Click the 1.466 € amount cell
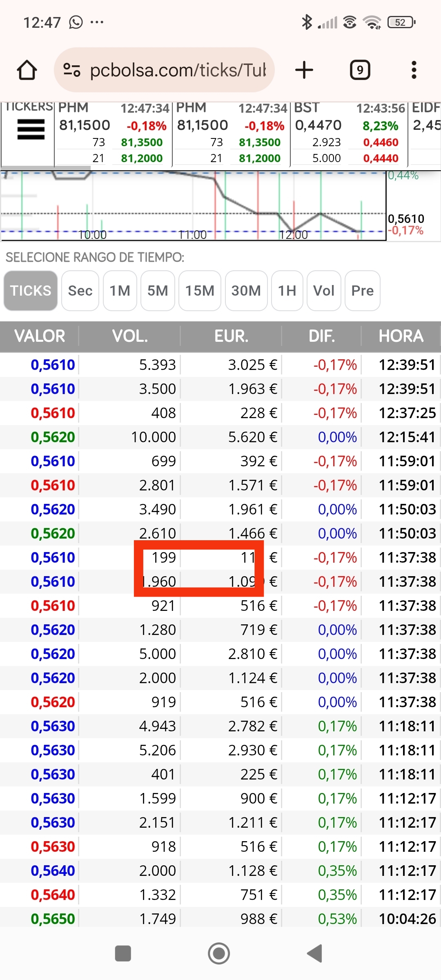 (x=253, y=533)
